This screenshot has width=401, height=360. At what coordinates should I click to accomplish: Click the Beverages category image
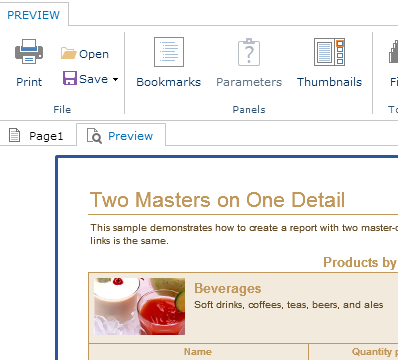pyautogui.click(x=139, y=306)
